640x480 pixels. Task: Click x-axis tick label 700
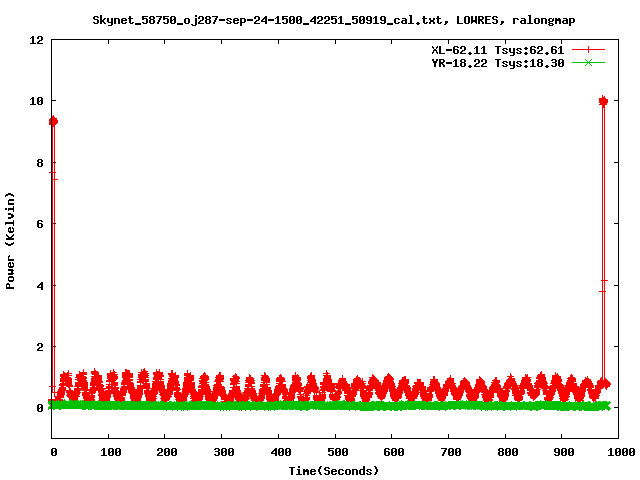451,452
